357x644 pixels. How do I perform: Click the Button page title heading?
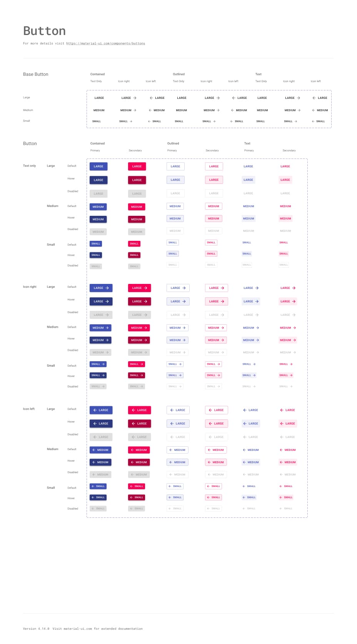(x=44, y=30)
